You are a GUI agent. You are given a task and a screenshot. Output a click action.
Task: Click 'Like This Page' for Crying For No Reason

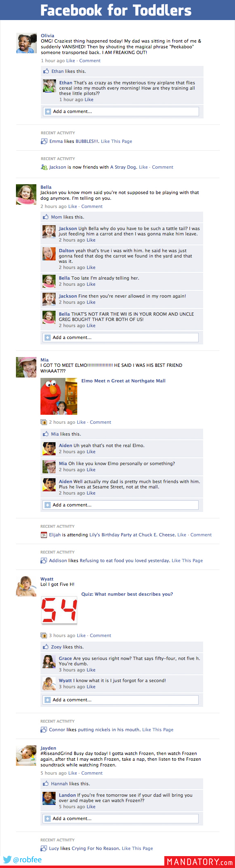137,848
